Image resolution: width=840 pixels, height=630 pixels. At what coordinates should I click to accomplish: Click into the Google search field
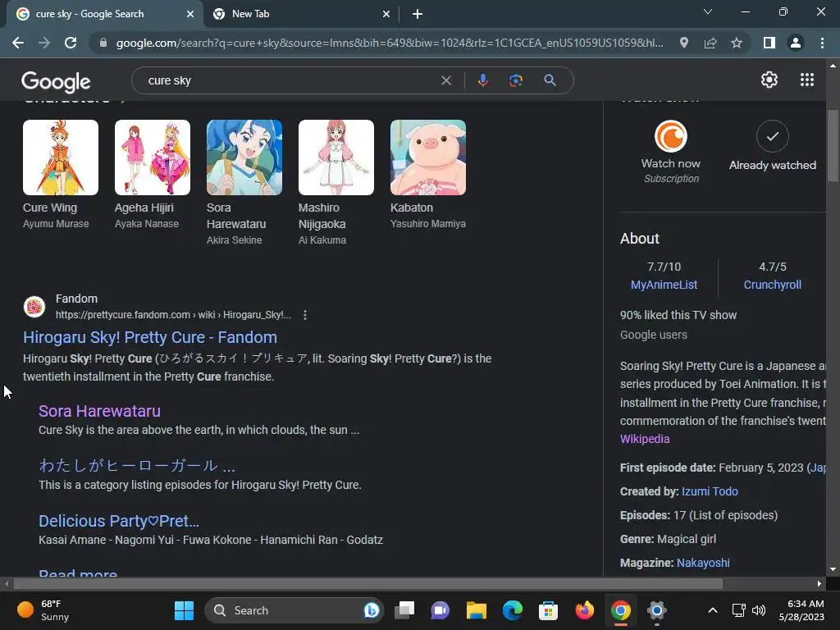coord(290,80)
